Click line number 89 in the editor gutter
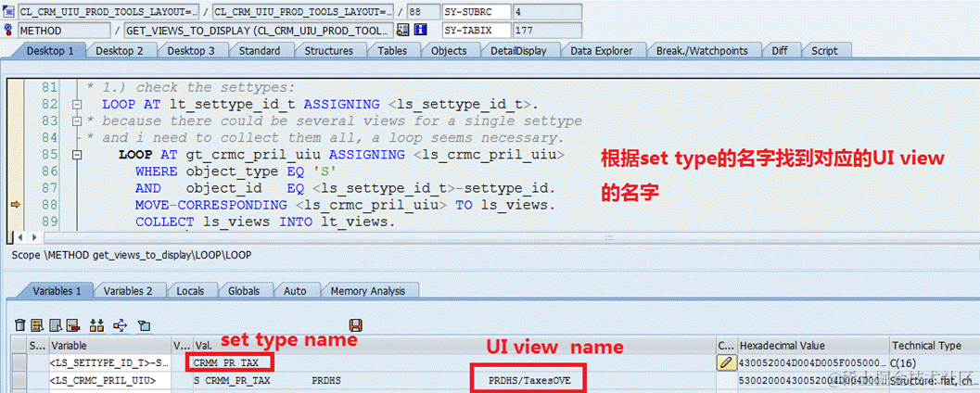This screenshot has width=980, height=393. (50, 221)
